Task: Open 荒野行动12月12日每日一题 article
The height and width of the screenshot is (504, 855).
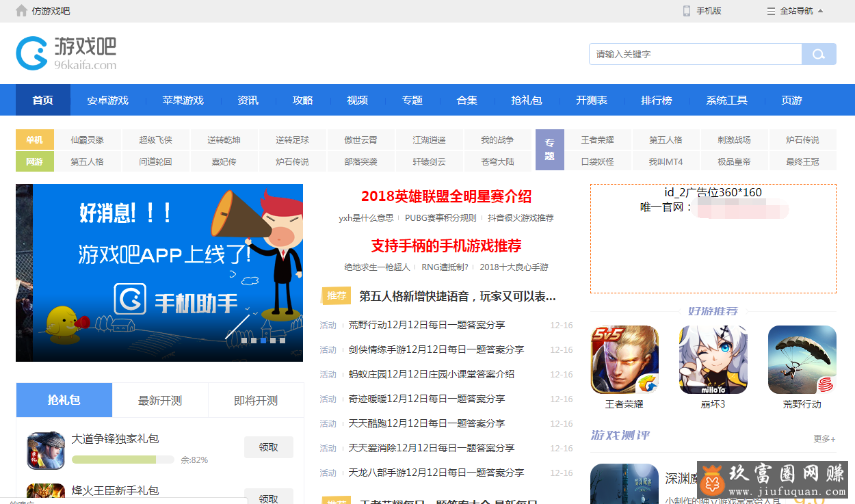Action: tap(427, 325)
